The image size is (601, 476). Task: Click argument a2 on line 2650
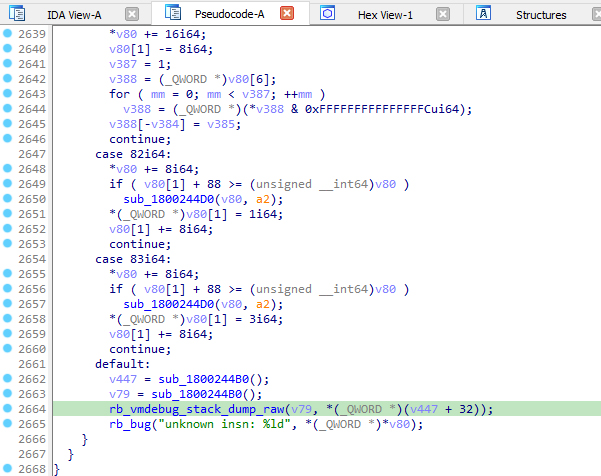263,199
